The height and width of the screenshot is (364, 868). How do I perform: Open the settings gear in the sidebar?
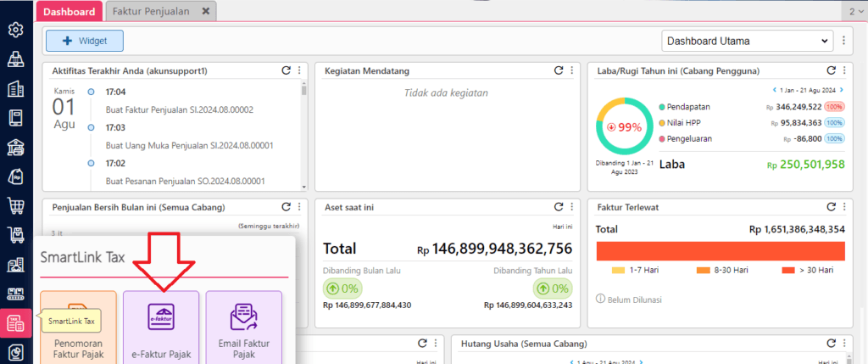tap(15, 30)
